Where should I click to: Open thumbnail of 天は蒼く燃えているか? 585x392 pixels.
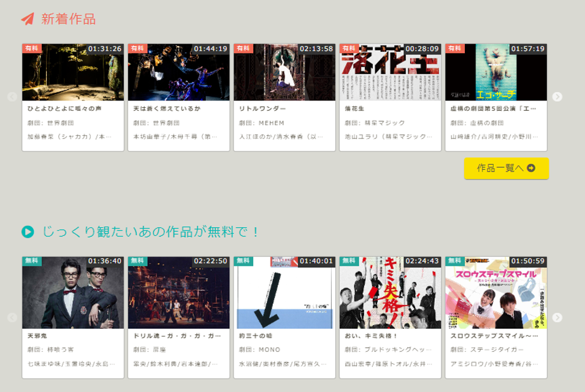coord(178,72)
